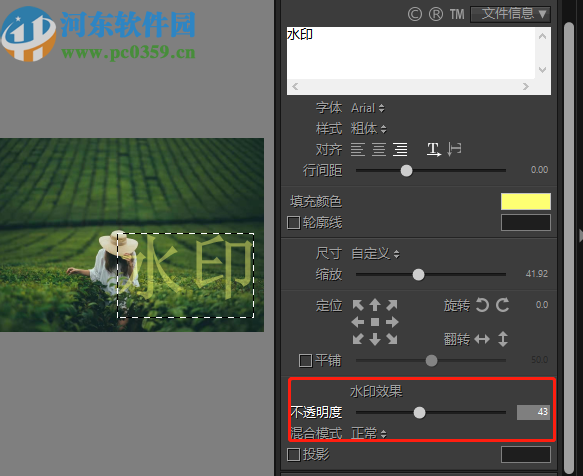Open the Arial font dropdown
Image resolution: width=583 pixels, height=476 pixels.
click(368, 108)
